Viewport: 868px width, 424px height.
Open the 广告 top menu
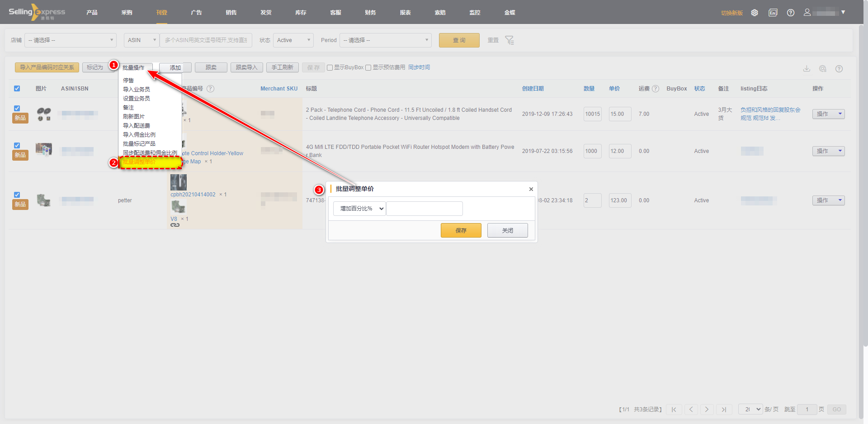[x=197, y=13]
